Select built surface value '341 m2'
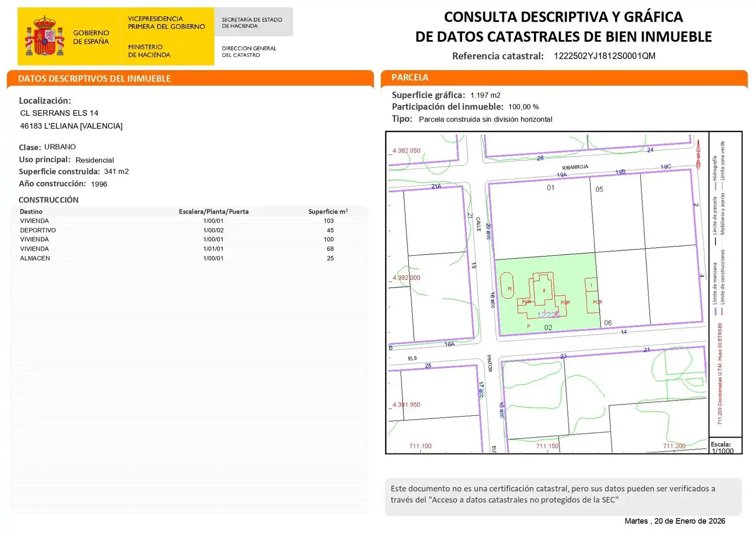The height and width of the screenshot is (534, 756). coord(116,172)
